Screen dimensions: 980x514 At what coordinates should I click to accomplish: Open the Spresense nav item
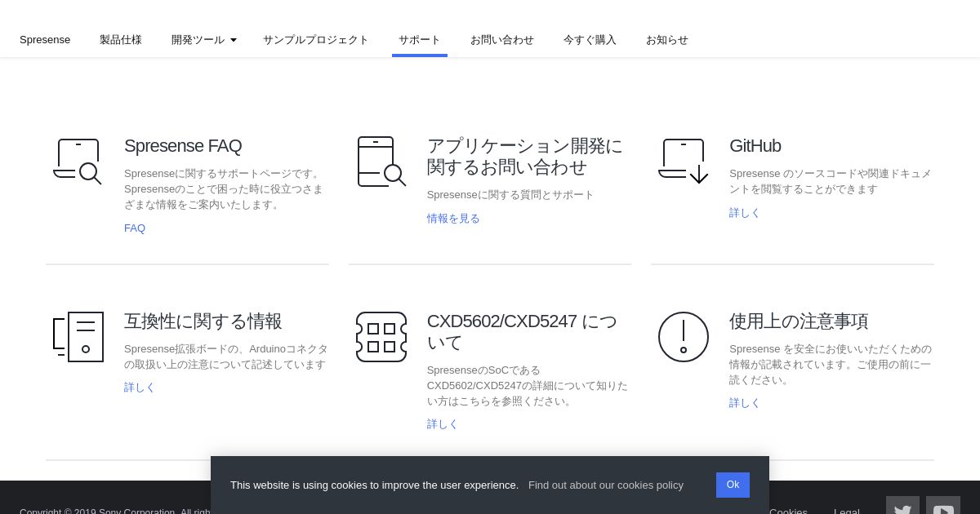[x=45, y=39]
